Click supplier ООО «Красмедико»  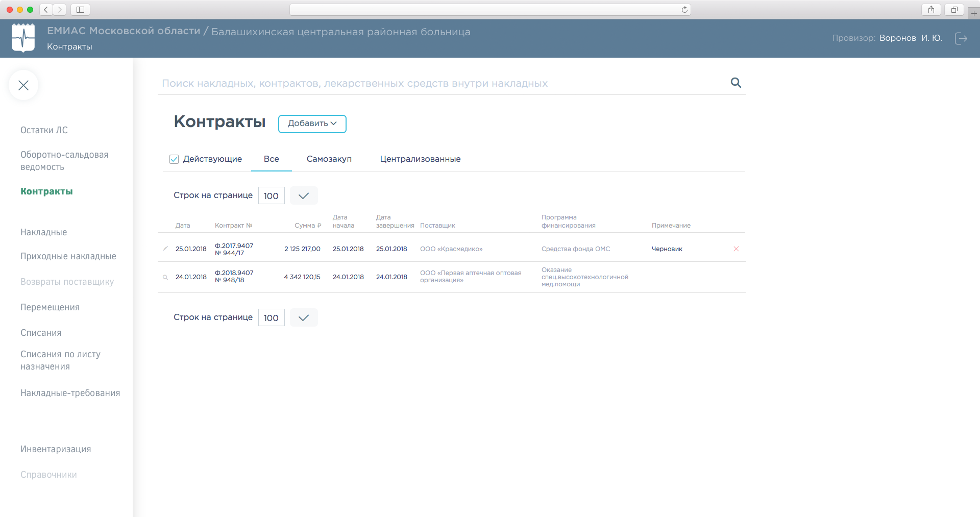[451, 249]
